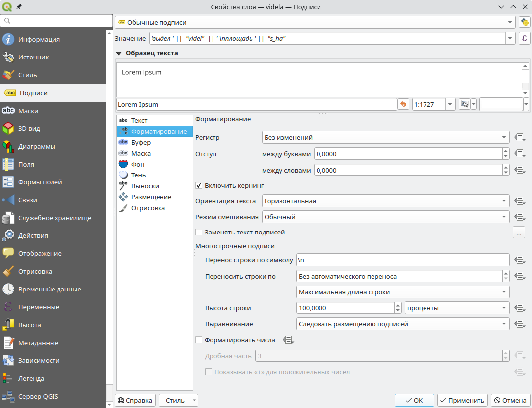Select the Маска tab in label settings
This screenshot has width=532, height=408.
click(x=155, y=153)
